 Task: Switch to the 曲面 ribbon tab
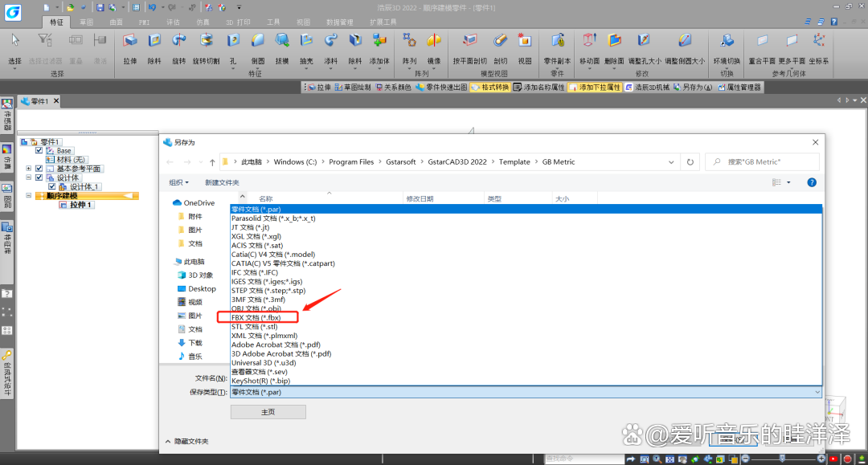(116, 22)
